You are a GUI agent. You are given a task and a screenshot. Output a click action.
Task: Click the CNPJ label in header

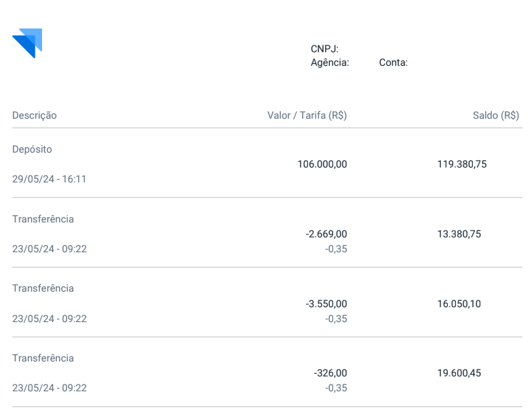(324, 49)
